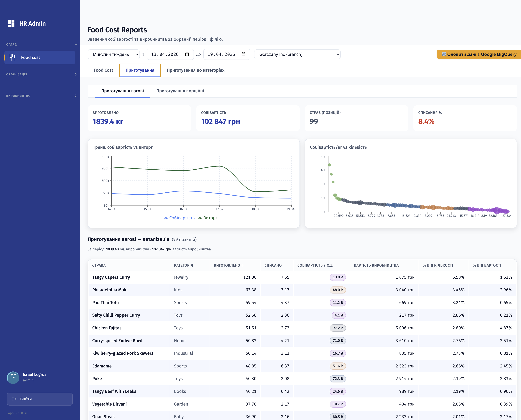Click the СПИСАННЯ % card value 8.4%

coord(426,121)
